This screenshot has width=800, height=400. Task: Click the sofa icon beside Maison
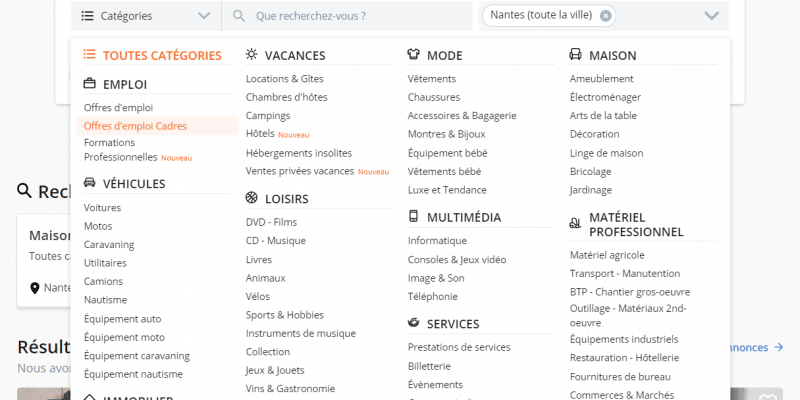(x=576, y=55)
